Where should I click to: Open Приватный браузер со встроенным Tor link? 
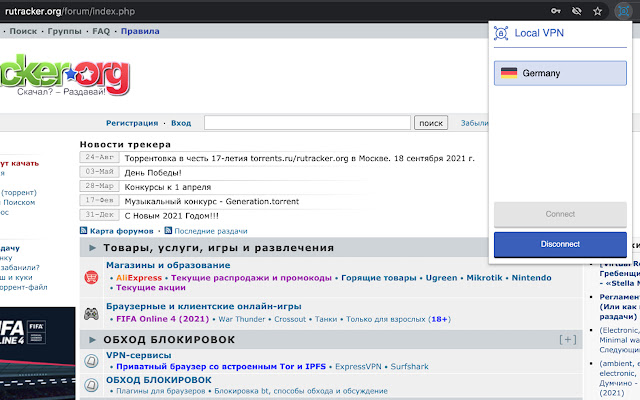(x=221, y=367)
